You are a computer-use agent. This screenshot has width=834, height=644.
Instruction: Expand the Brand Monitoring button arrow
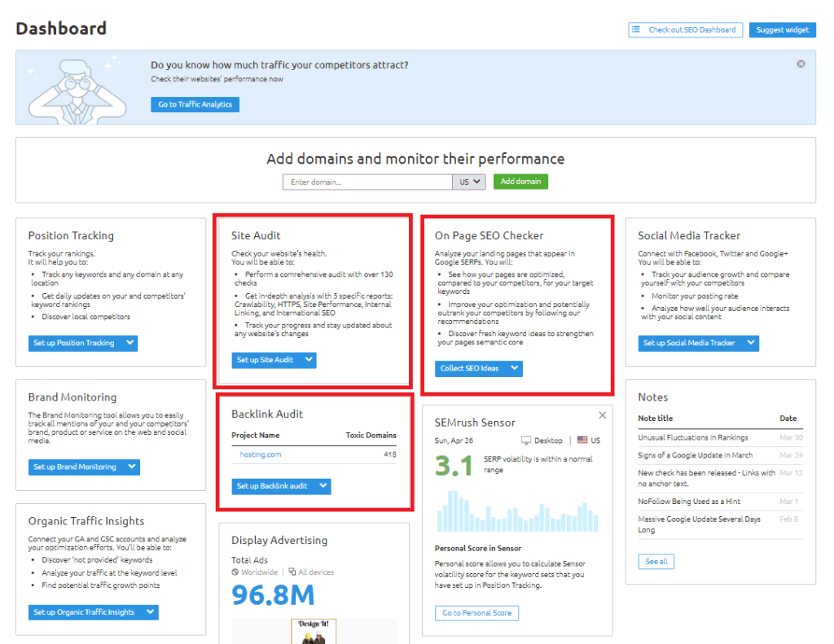[132, 467]
